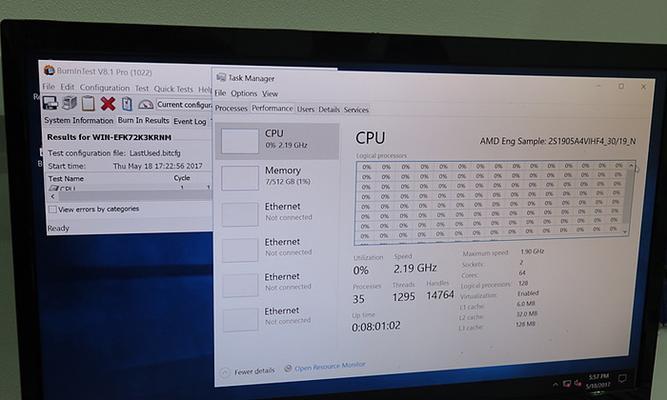Click the system server icon in BurnInTest toolbar

click(69, 103)
